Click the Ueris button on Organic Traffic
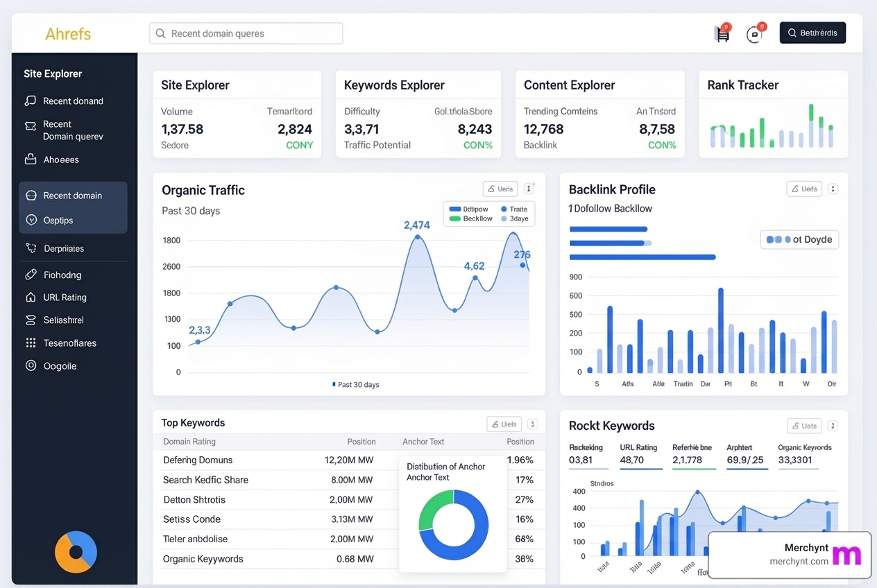Viewport: 877px width, 588px height. pos(500,188)
